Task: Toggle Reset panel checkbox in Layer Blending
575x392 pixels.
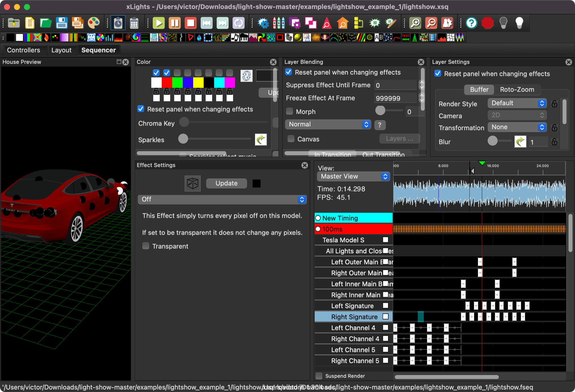Action: [289, 72]
